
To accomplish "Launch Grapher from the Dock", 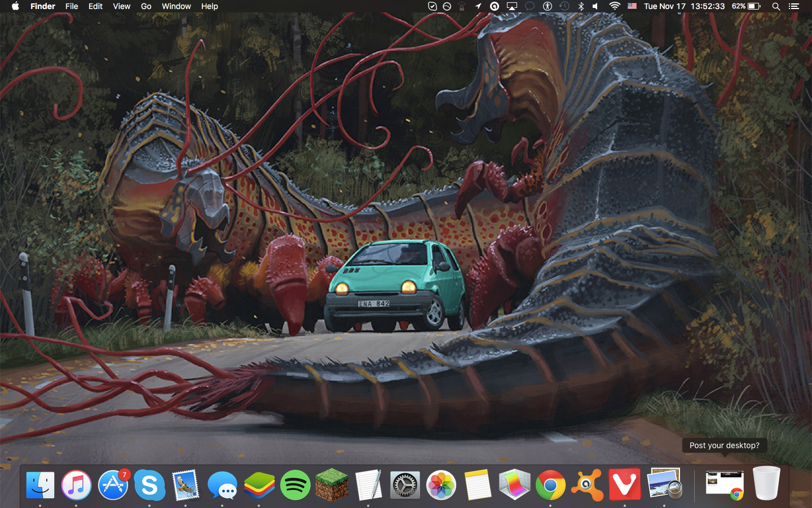I will click(x=514, y=485).
